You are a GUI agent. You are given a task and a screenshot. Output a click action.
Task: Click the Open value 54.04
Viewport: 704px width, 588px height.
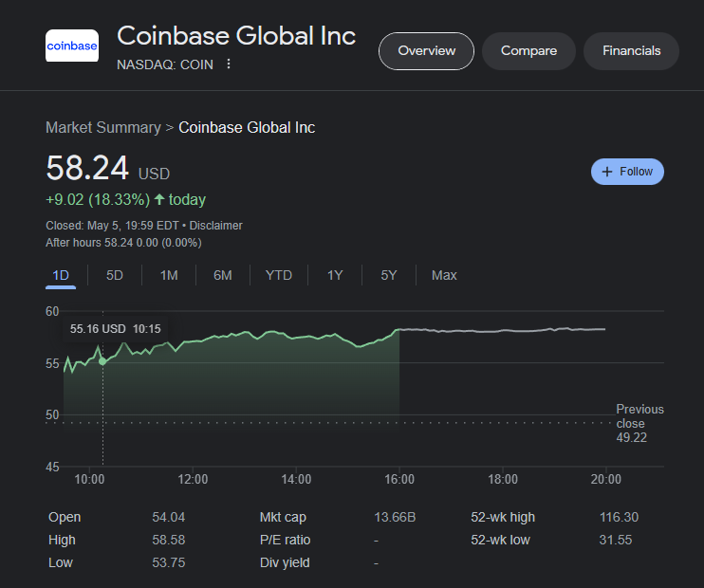168,517
